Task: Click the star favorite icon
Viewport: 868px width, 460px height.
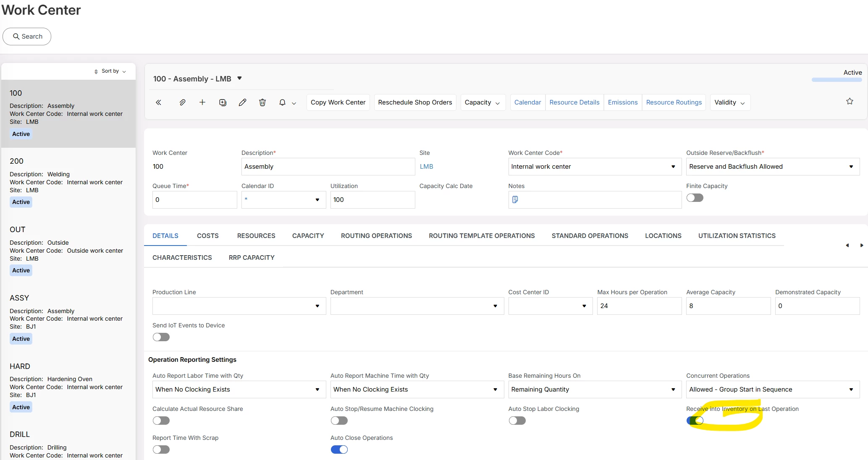Action: 850,101
